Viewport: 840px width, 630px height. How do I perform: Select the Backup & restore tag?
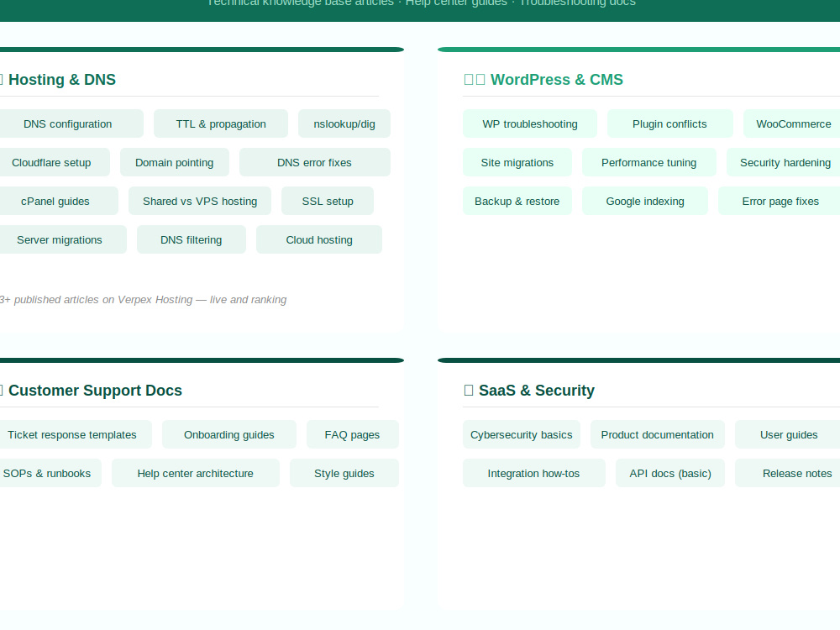coord(517,201)
